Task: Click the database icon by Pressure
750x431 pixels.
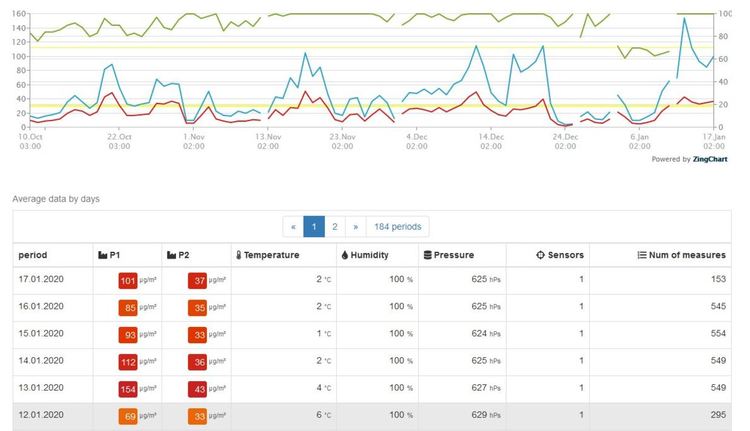Action: pos(428,255)
